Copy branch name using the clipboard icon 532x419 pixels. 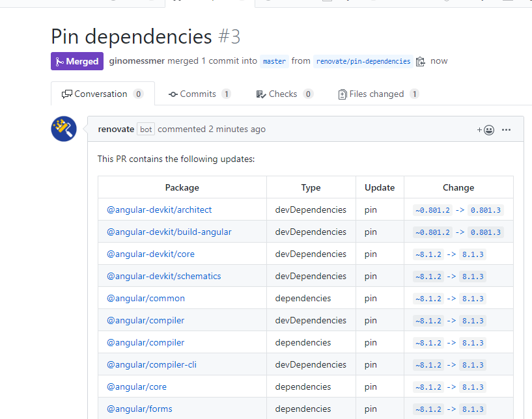(419, 61)
